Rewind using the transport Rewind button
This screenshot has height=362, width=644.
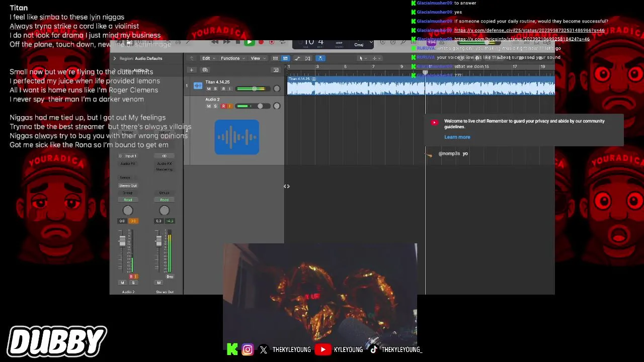[215, 42]
